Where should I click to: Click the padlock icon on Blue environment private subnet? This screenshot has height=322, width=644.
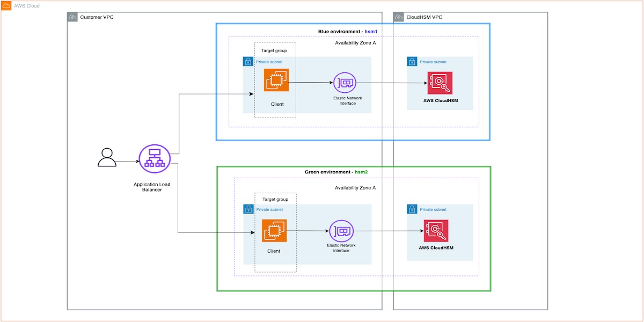pyautogui.click(x=248, y=61)
